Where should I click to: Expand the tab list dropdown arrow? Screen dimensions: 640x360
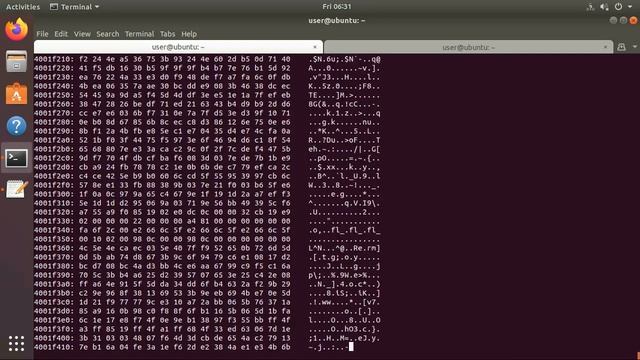point(635,47)
